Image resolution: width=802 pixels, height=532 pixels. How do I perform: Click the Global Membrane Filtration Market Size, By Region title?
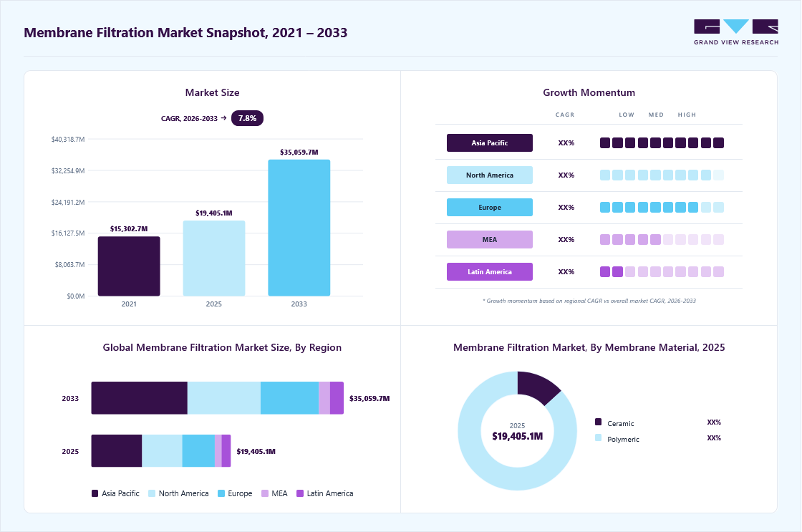222,347
